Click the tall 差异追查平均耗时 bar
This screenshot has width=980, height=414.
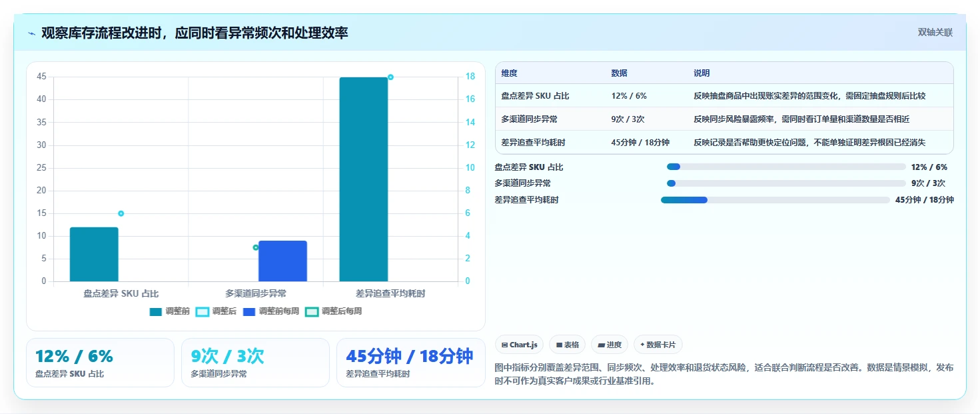[363, 179]
